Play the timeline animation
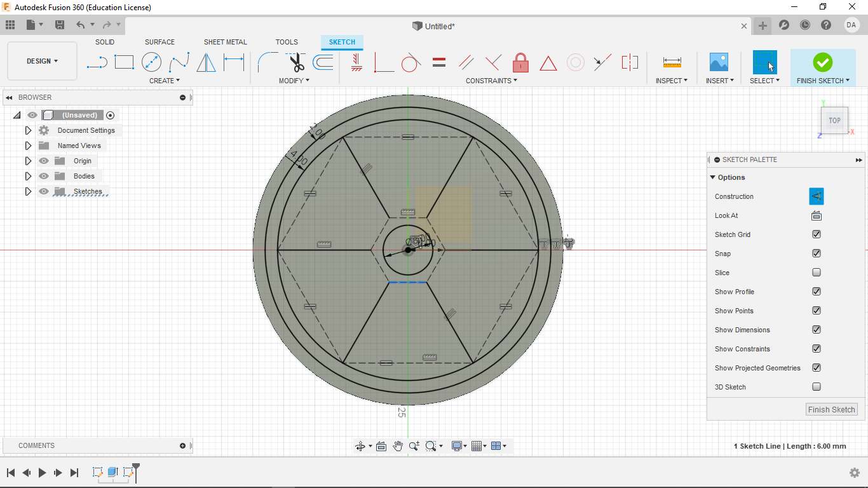Screen dimensions: 868x488 43,473
